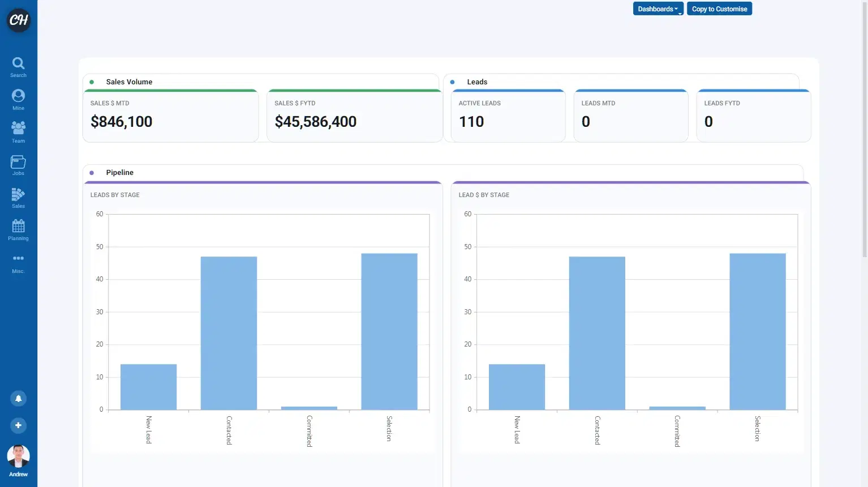Select the SALES $ MTD card value $846,100
This screenshot has height=487, width=868.
coord(122,122)
